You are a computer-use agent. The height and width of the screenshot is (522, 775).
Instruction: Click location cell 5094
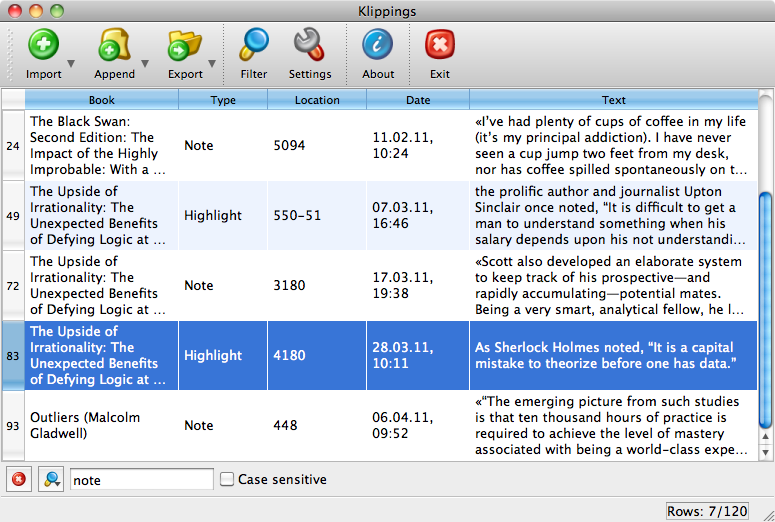pyautogui.click(x=317, y=145)
